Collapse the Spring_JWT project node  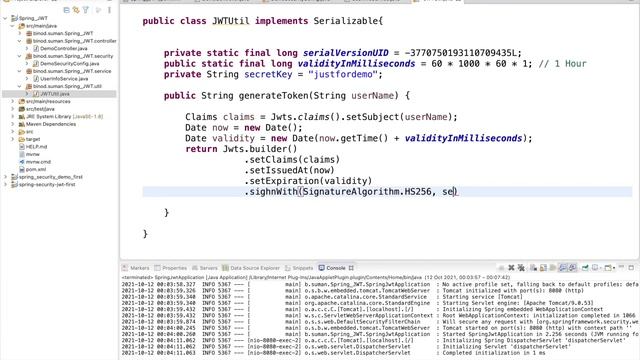pyautogui.click(x=5, y=18)
